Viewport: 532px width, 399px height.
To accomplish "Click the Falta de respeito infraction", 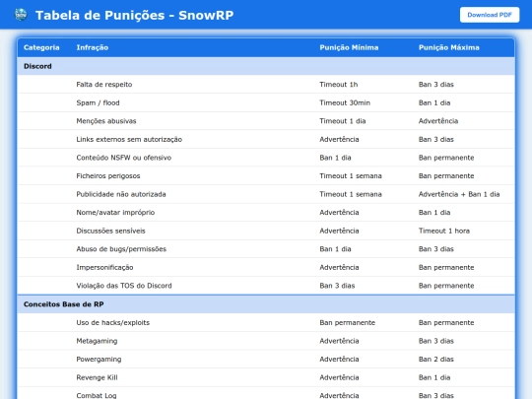I will coord(104,85).
